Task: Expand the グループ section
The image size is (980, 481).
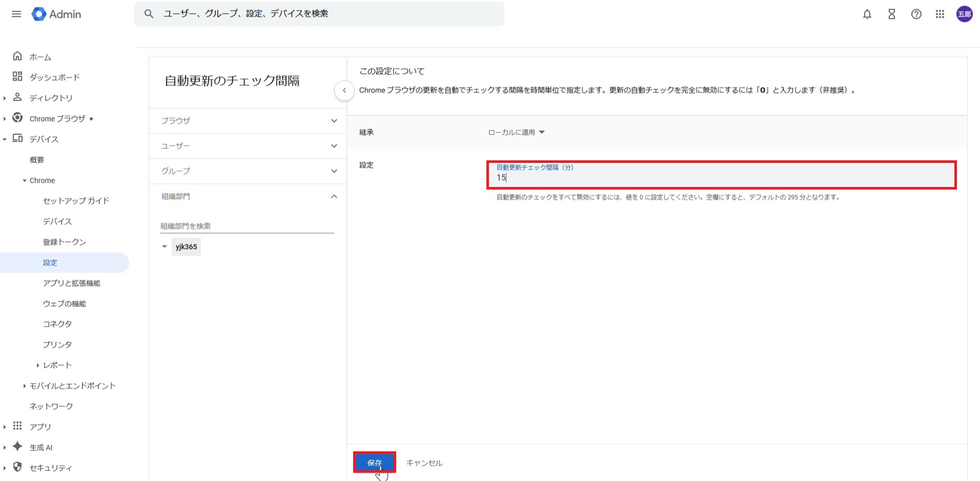Action: pos(248,171)
